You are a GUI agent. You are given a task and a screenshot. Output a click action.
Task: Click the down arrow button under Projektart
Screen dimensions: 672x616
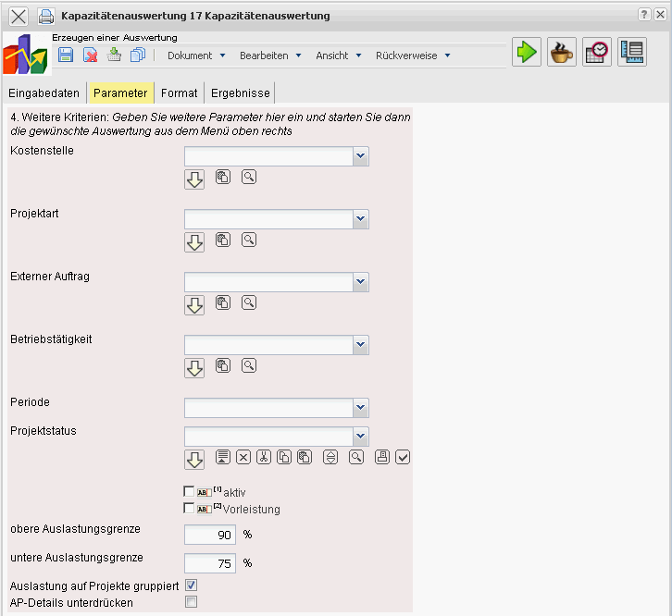tap(194, 242)
